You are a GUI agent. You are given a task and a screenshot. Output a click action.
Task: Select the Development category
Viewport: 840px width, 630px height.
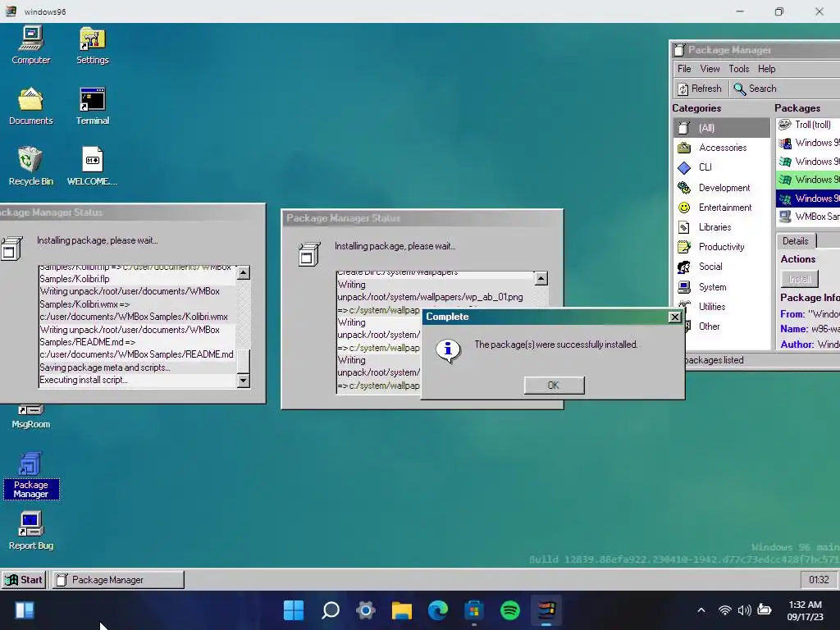[721, 188]
